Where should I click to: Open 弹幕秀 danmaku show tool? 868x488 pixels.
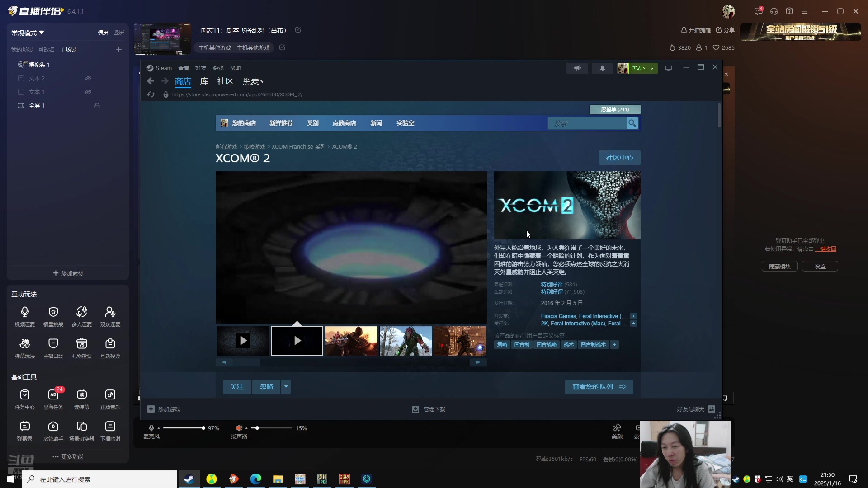pos(25,431)
